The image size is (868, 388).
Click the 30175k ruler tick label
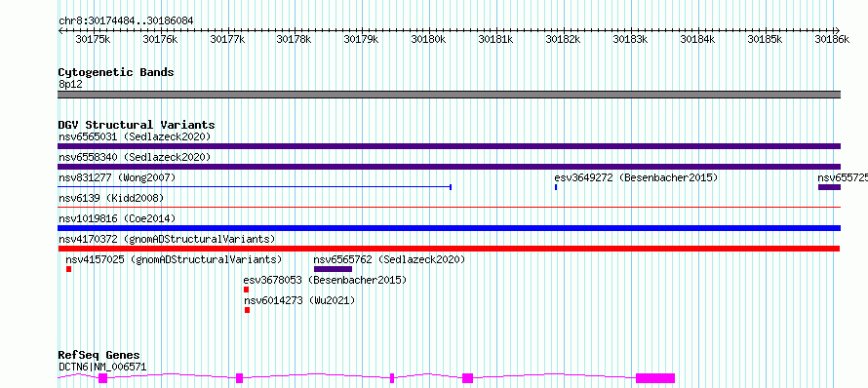94,39
